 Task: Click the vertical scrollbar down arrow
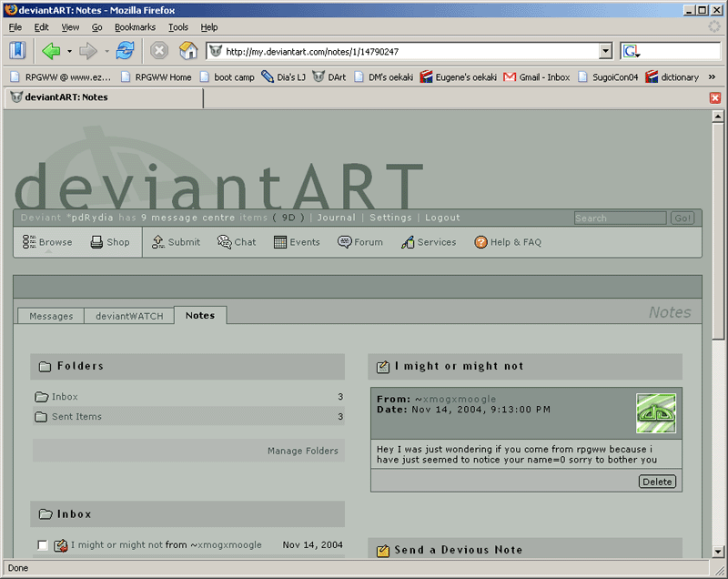718,552
